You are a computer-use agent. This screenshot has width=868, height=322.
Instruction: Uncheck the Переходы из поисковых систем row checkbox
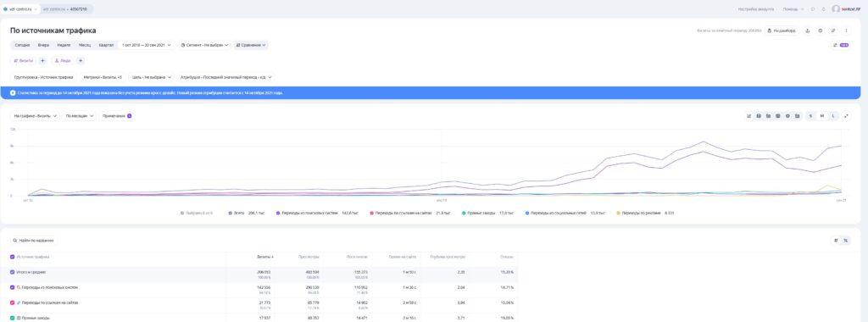coord(12,288)
